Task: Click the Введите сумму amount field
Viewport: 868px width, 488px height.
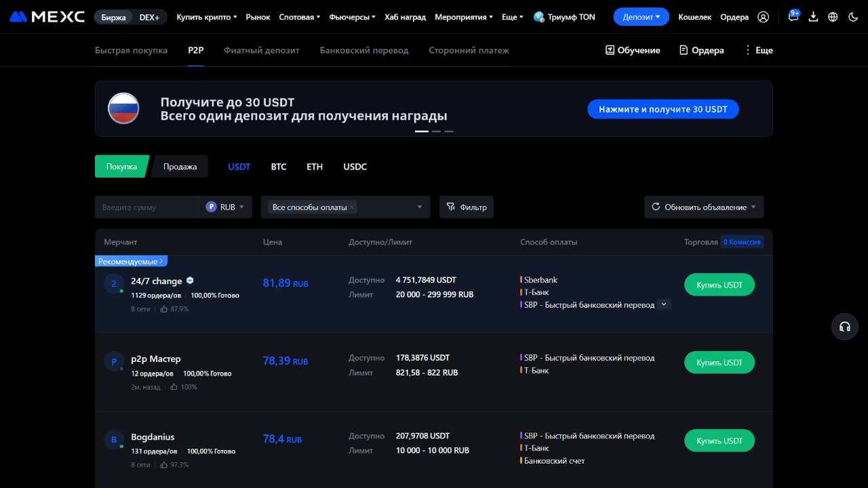Action: click(x=146, y=207)
